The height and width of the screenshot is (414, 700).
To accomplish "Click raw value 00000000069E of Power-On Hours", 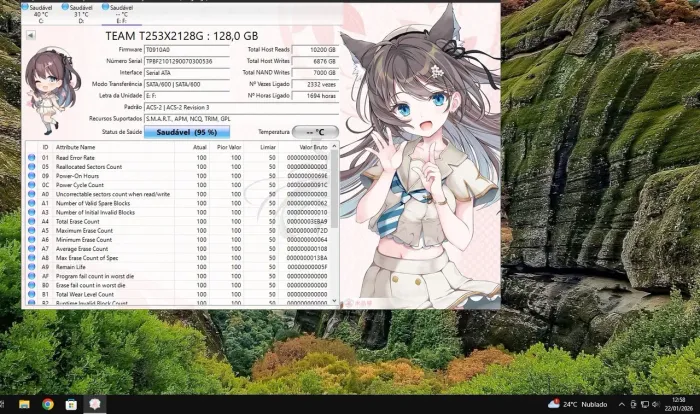I will click(307, 176).
